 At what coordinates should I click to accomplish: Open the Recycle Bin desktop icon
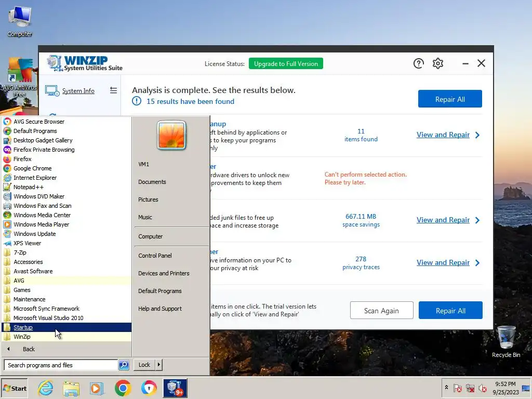pos(506,342)
